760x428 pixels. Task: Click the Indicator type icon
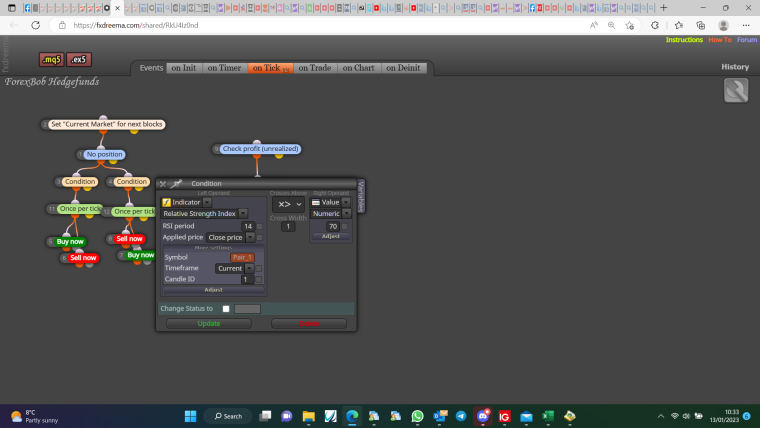tap(166, 202)
